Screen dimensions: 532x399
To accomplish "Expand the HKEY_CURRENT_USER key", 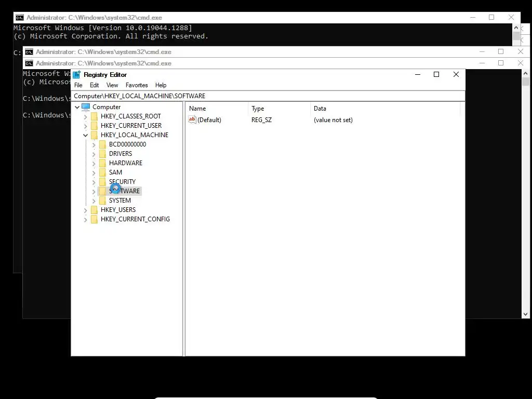I will click(86, 126).
